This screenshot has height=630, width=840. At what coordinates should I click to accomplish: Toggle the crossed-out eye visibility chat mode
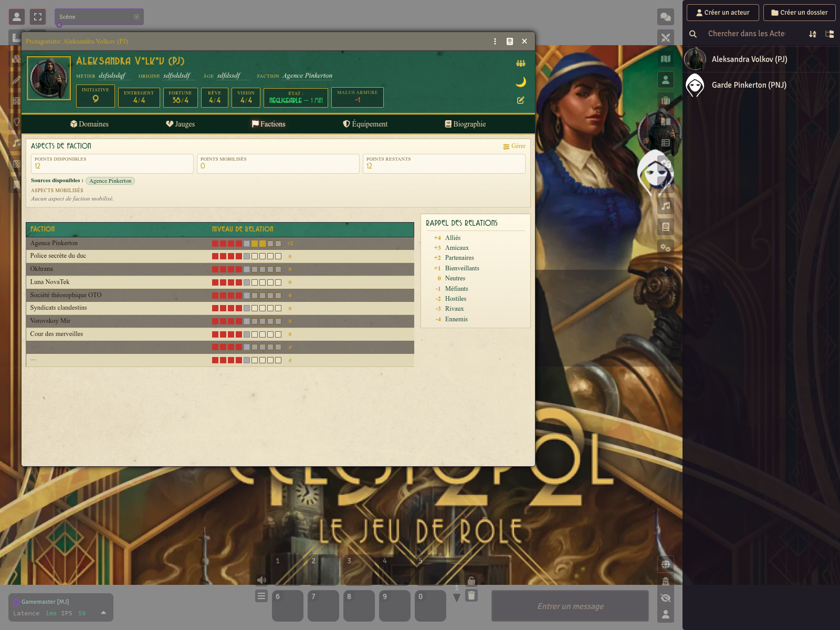(666, 598)
